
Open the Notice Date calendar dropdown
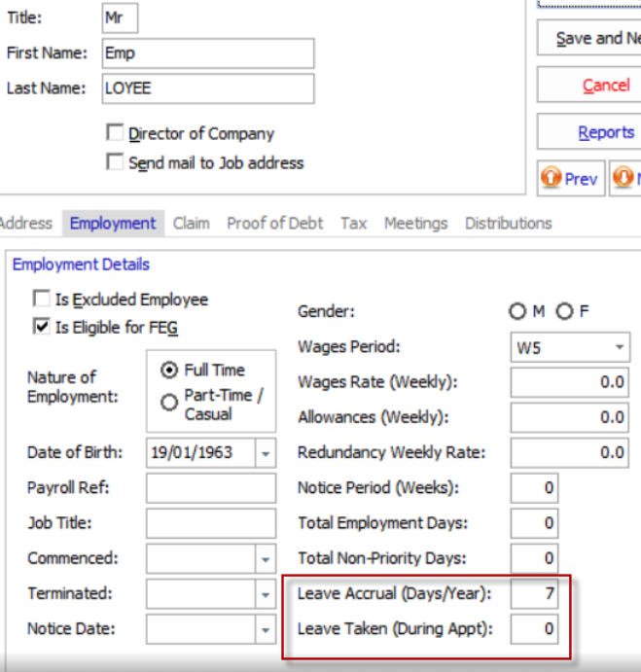pos(266,630)
